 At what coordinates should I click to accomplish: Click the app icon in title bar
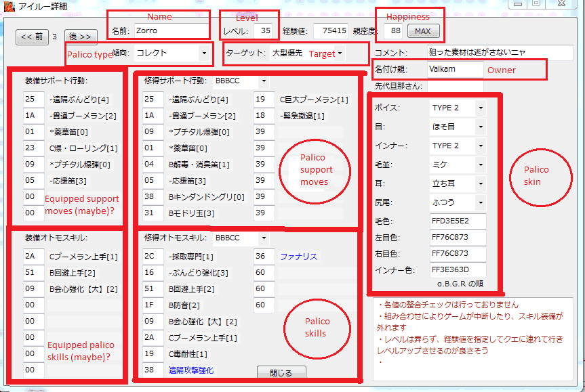[9, 6]
